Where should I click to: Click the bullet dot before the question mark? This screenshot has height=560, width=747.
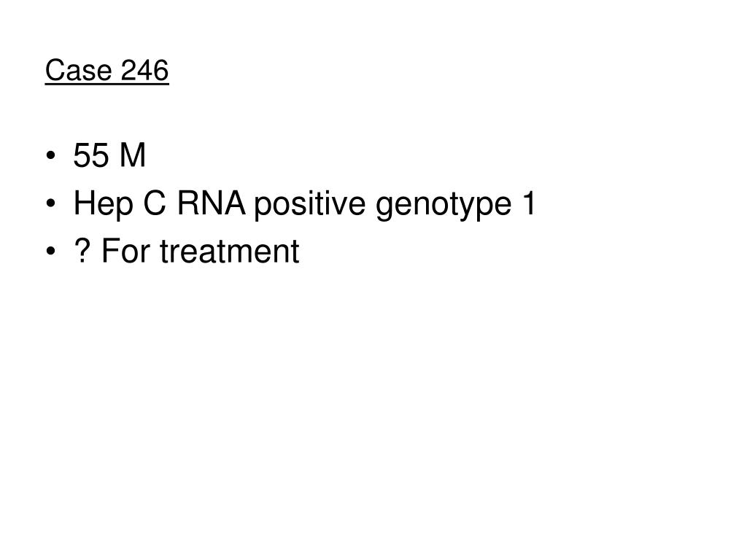[x=51, y=252]
